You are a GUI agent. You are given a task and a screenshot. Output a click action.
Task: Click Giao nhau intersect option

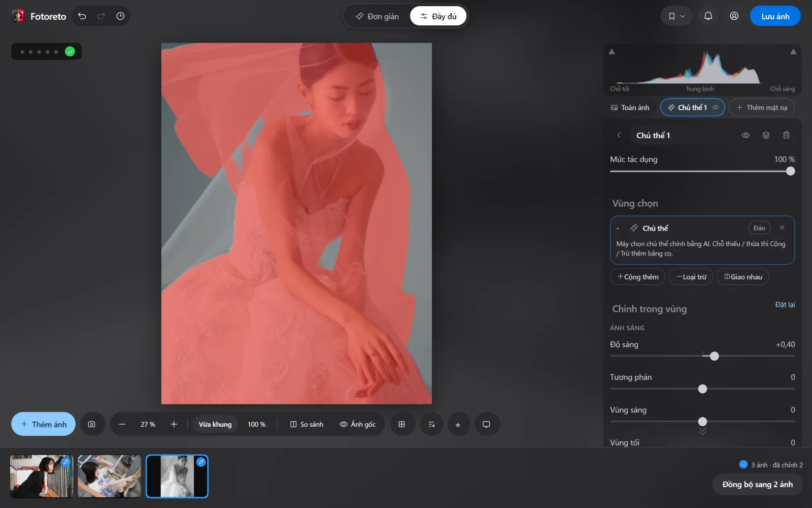pos(743,277)
